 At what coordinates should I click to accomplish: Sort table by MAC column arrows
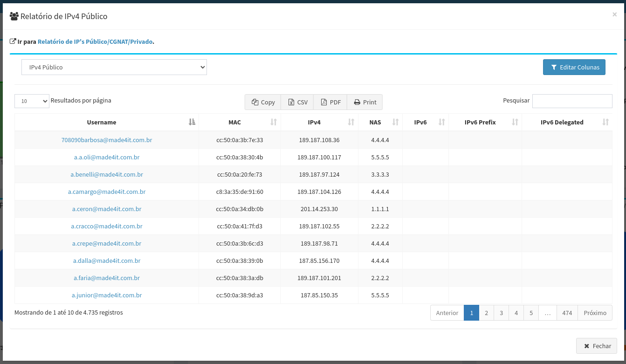(x=274, y=122)
